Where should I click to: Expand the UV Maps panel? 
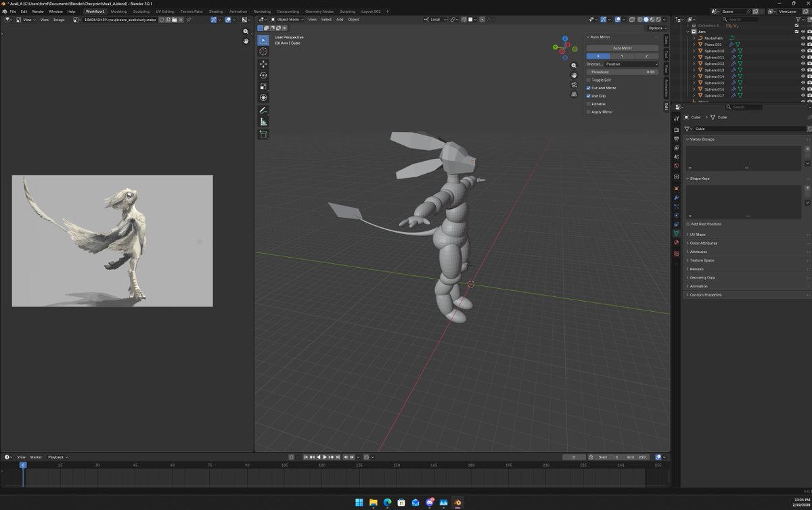pos(697,235)
